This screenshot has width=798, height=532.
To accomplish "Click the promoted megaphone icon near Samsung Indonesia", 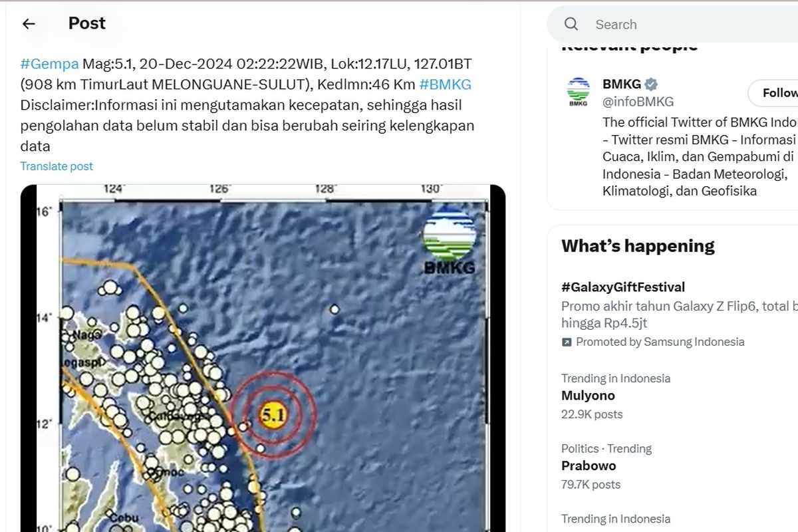I will click(566, 341).
